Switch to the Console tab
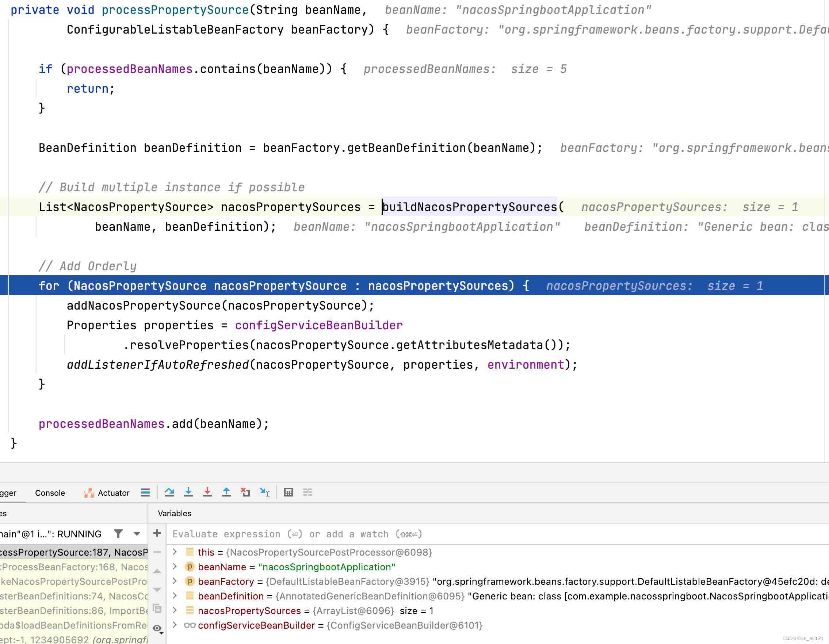829x644 pixels. (50, 492)
